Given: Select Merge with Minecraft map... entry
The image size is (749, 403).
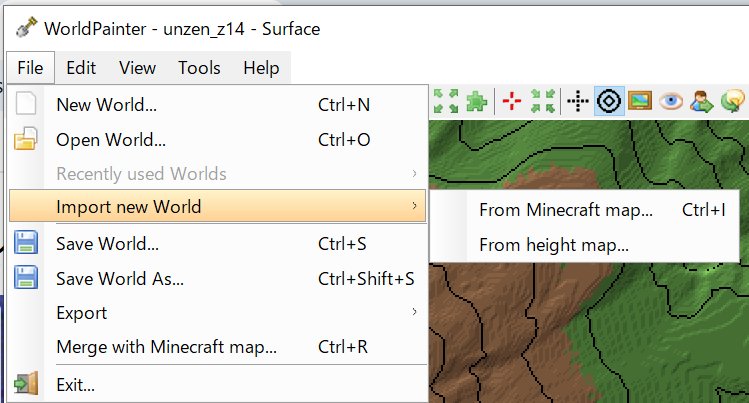Looking at the screenshot, I should pos(166,348).
